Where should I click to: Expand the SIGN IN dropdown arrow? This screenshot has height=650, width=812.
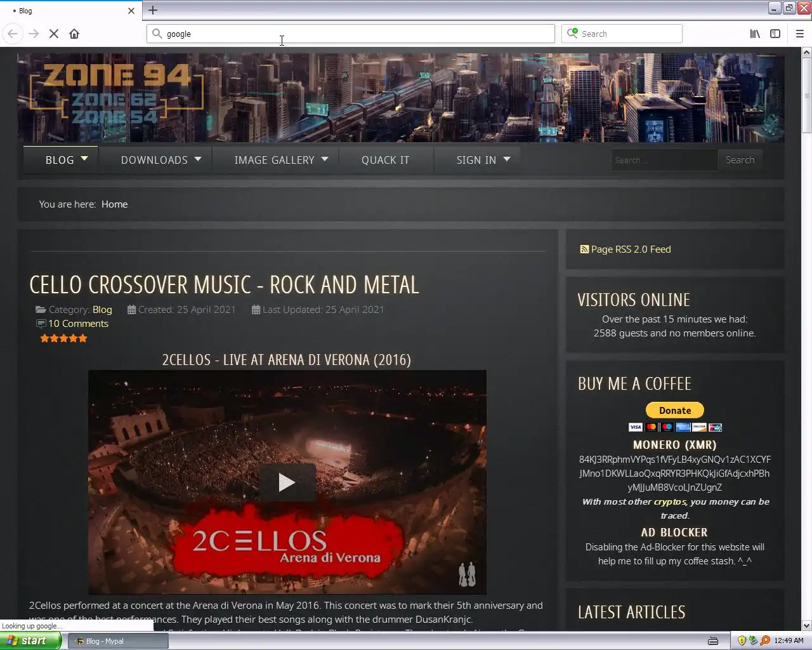pos(506,159)
